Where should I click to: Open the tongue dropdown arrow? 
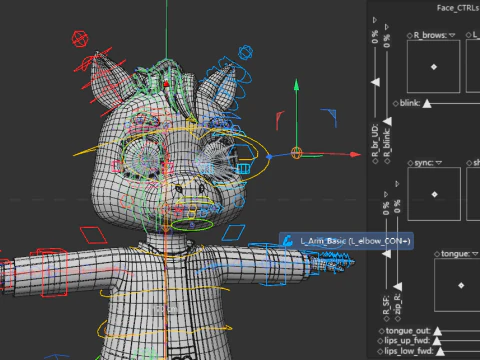tap(475, 254)
